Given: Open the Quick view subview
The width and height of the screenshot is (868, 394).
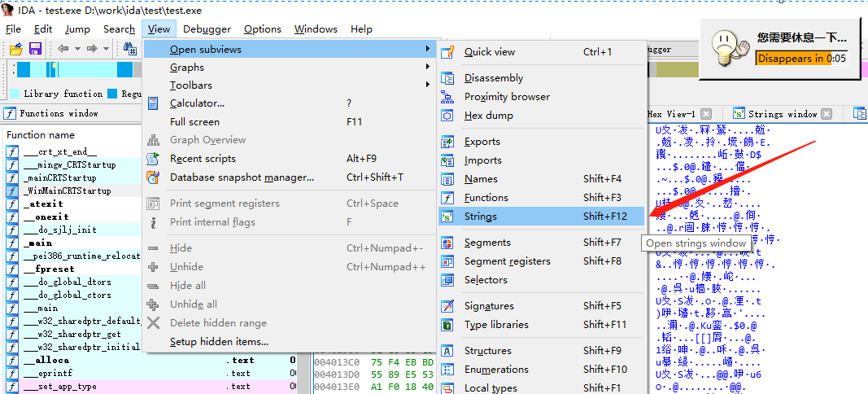Looking at the screenshot, I should point(542,51).
